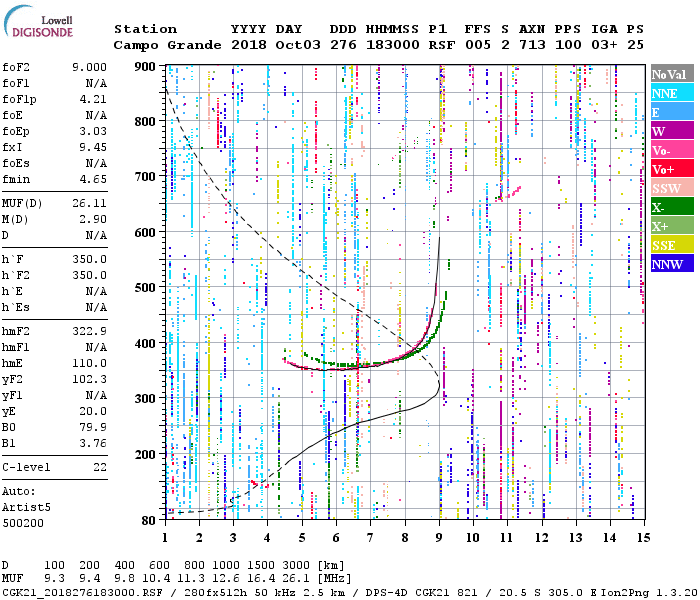
Task: Click the 500 km height axis label
Action: point(145,288)
